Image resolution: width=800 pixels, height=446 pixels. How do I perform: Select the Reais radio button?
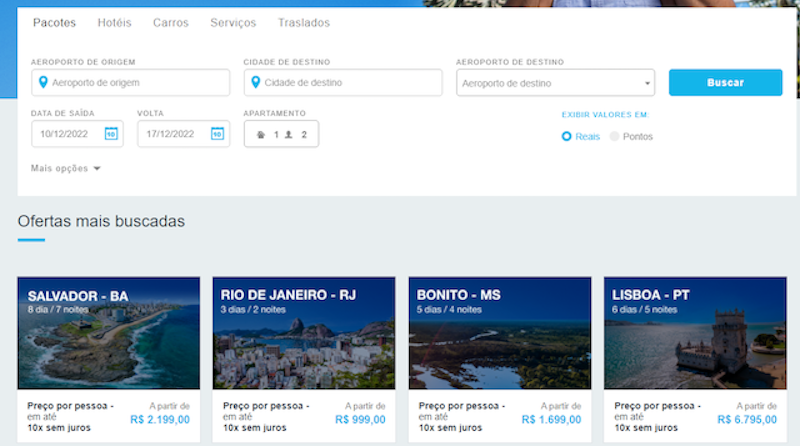pos(566,136)
